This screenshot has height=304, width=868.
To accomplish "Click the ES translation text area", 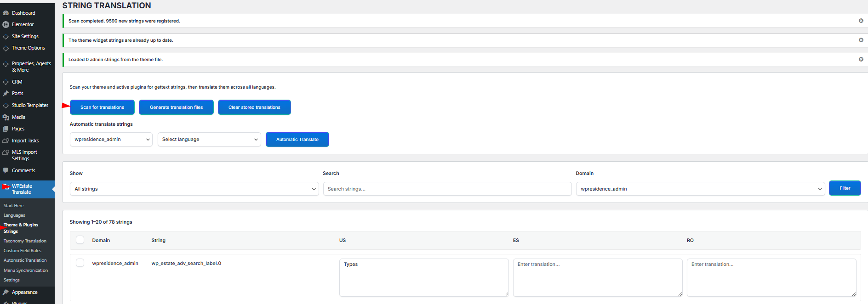I will [597, 277].
